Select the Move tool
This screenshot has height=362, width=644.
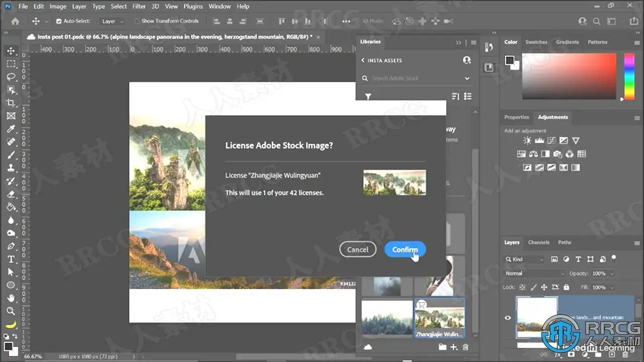11,51
